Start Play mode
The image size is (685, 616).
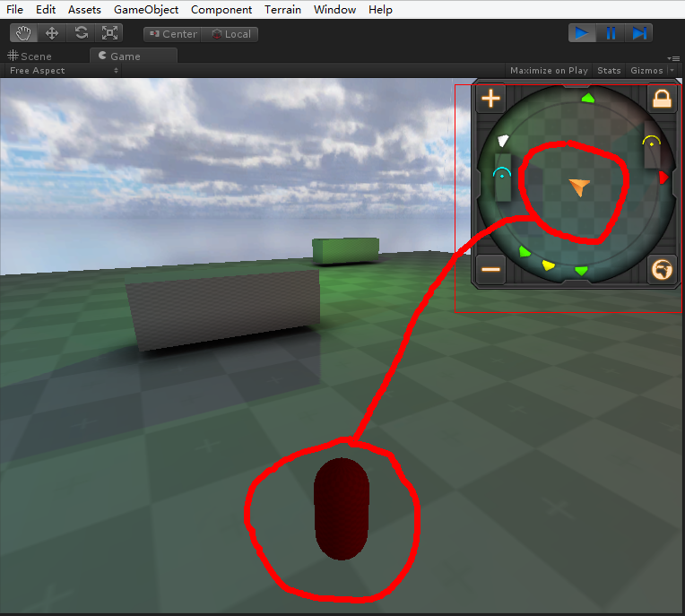[x=582, y=33]
